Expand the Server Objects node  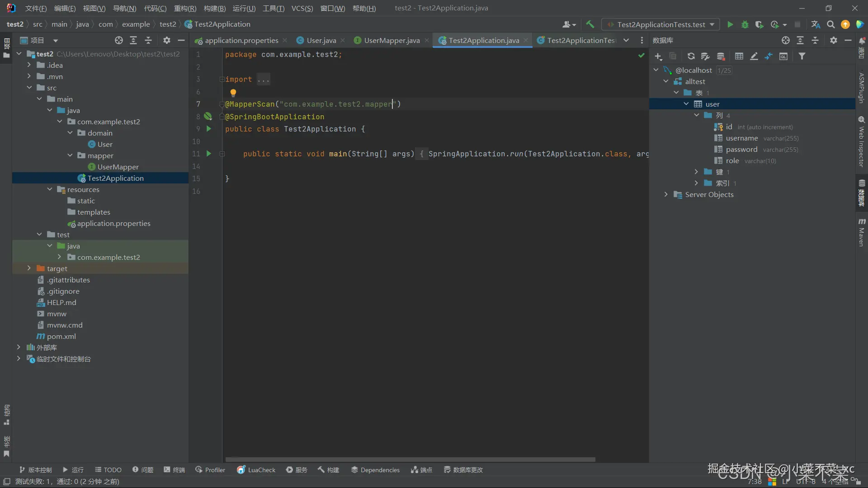tap(666, 194)
